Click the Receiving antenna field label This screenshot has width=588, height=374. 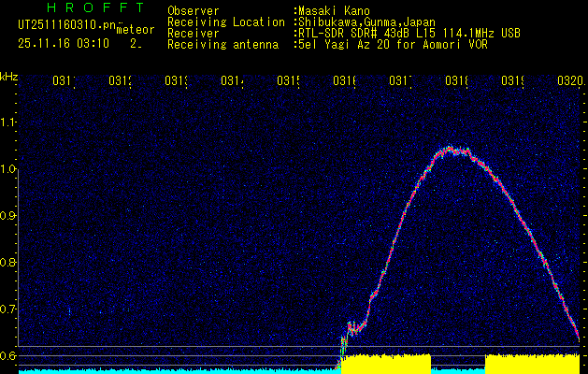[222, 44]
